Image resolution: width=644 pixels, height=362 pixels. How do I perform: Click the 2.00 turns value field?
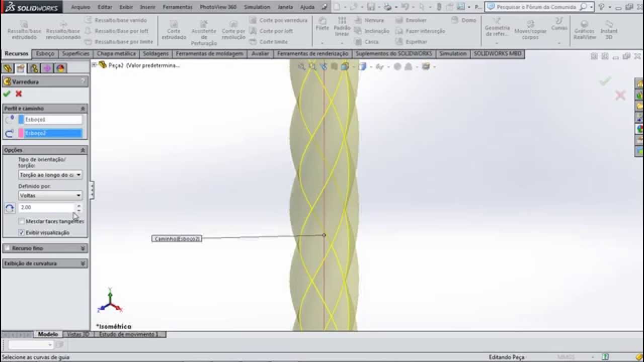tap(47, 208)
